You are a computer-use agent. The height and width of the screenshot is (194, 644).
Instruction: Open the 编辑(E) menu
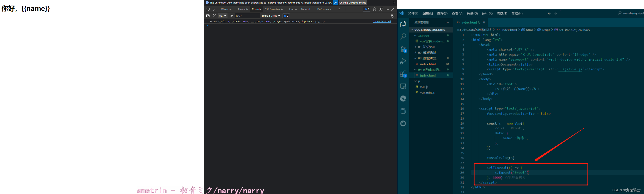click(427, 13)
